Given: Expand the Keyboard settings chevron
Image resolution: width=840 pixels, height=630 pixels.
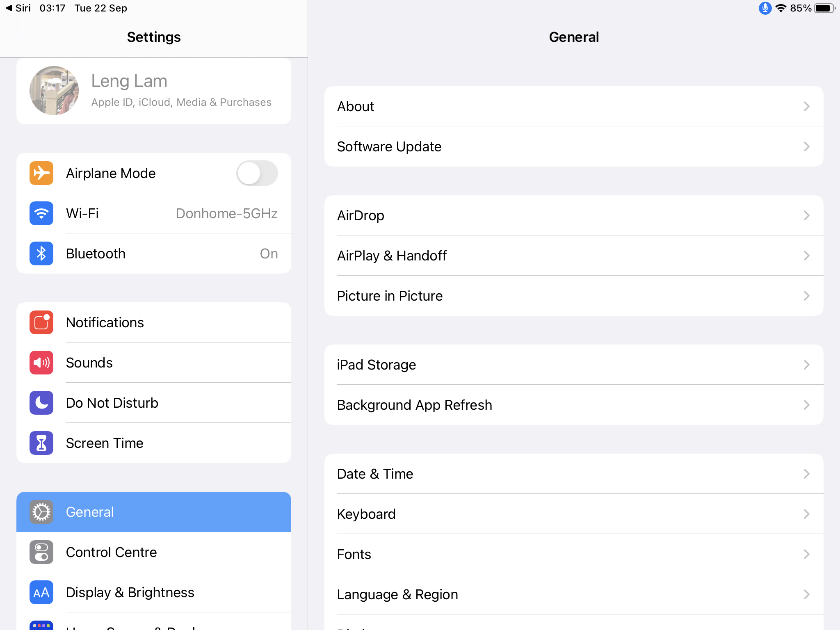Looking at the screenshot, I should pos(806,514).
